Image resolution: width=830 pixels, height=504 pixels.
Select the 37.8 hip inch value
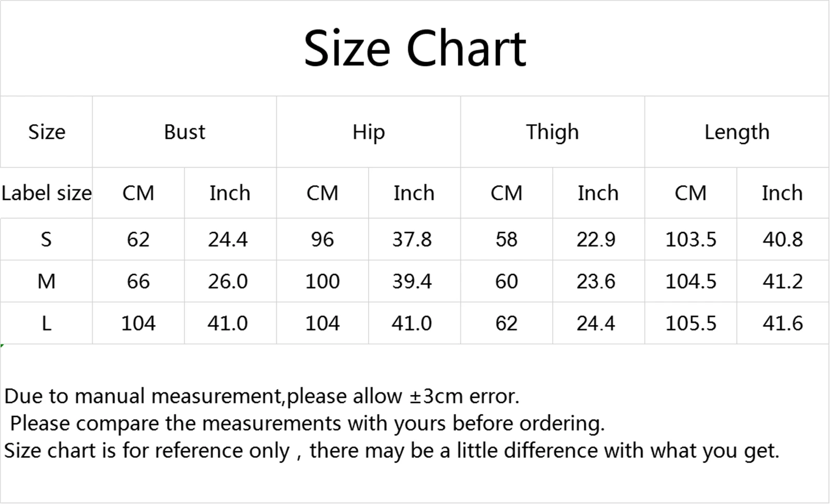[412, 239]
